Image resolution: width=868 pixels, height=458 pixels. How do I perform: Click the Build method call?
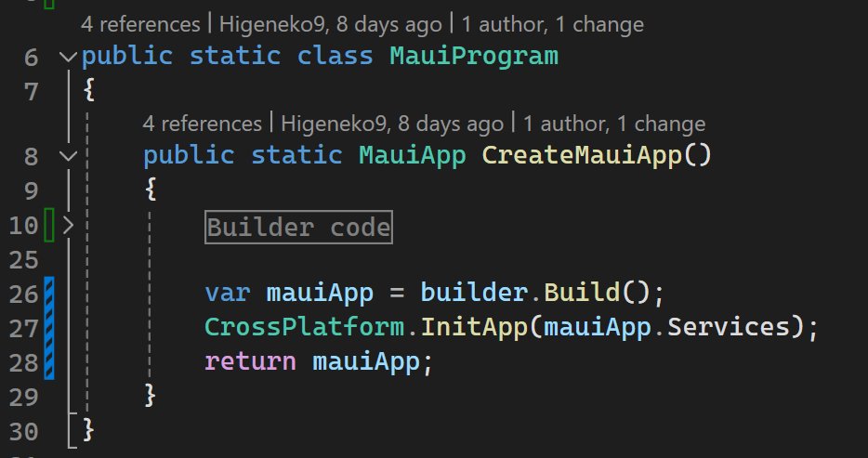[582, 293]
